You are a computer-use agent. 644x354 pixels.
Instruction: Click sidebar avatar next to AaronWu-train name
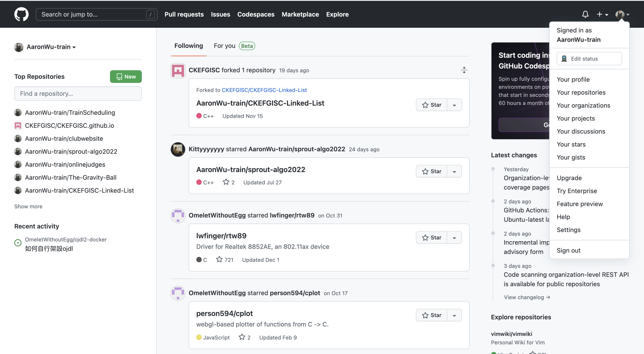19,47
